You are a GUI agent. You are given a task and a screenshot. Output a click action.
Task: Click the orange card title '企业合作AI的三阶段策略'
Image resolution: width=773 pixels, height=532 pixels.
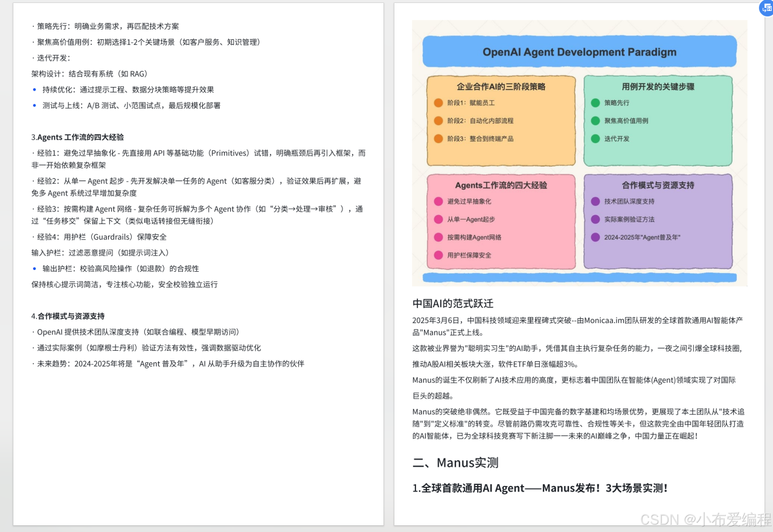501,86
